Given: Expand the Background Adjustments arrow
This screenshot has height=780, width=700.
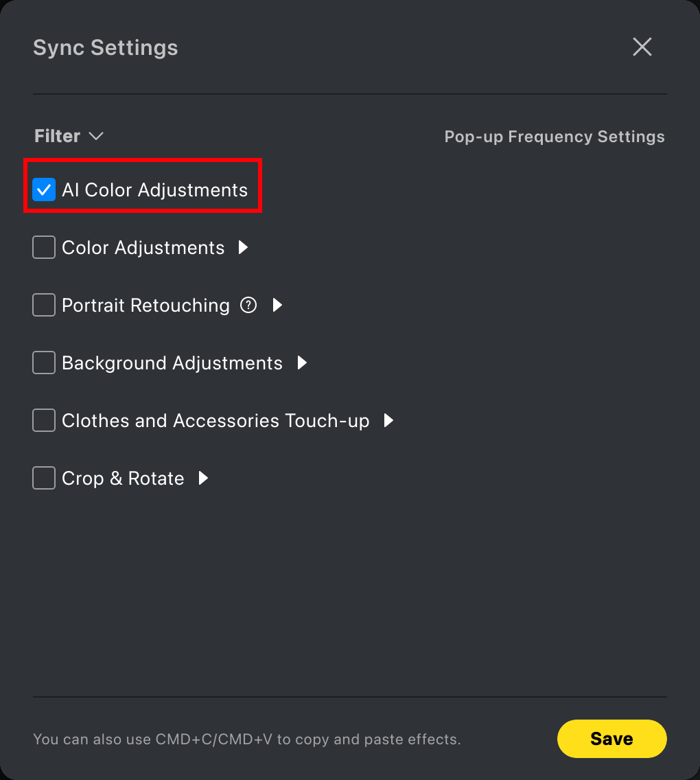Looking at the screenshot, I should click(x=302, y=363).
